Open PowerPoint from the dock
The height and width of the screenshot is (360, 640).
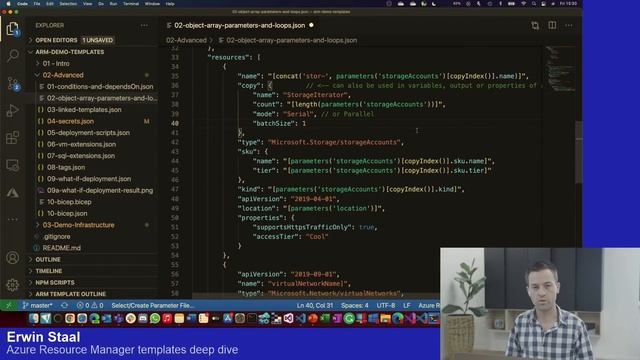313,318
